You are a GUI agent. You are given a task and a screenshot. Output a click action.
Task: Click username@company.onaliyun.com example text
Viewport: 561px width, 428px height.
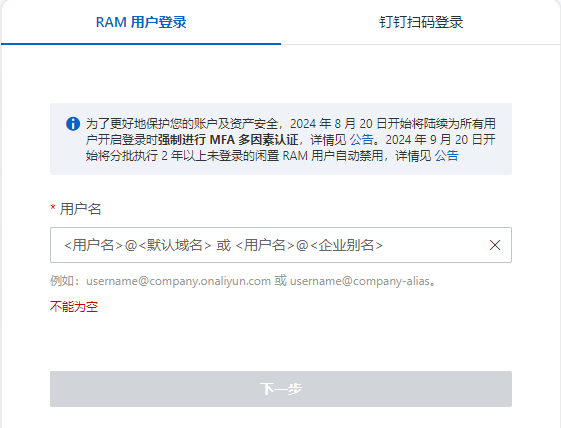point(178,281)
